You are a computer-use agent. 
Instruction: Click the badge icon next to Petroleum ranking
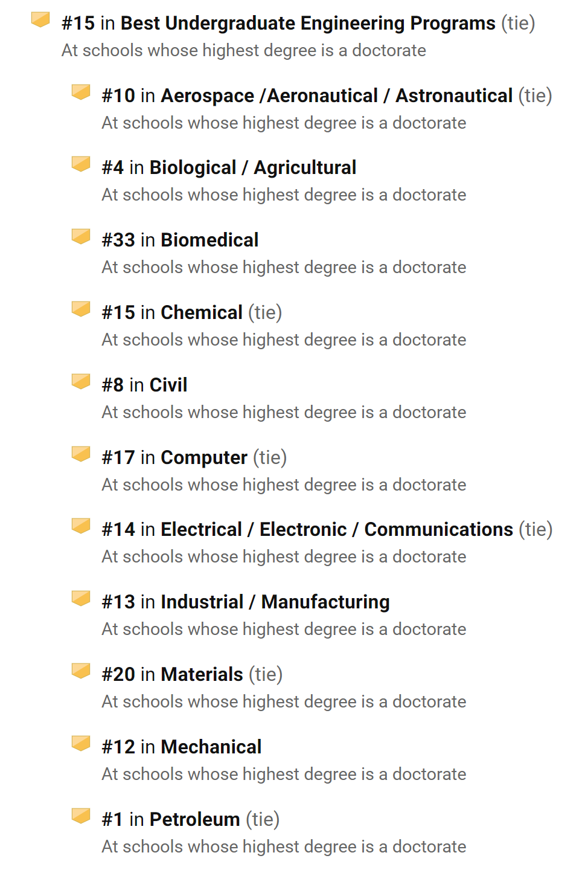tap(81, 816)
